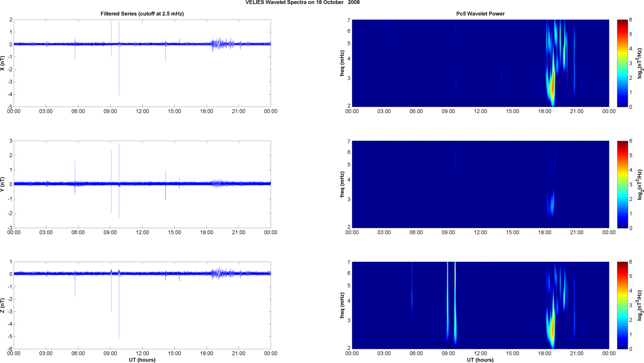Click the '06:00' tick label under the Z series plot

(x=78, y=353)
